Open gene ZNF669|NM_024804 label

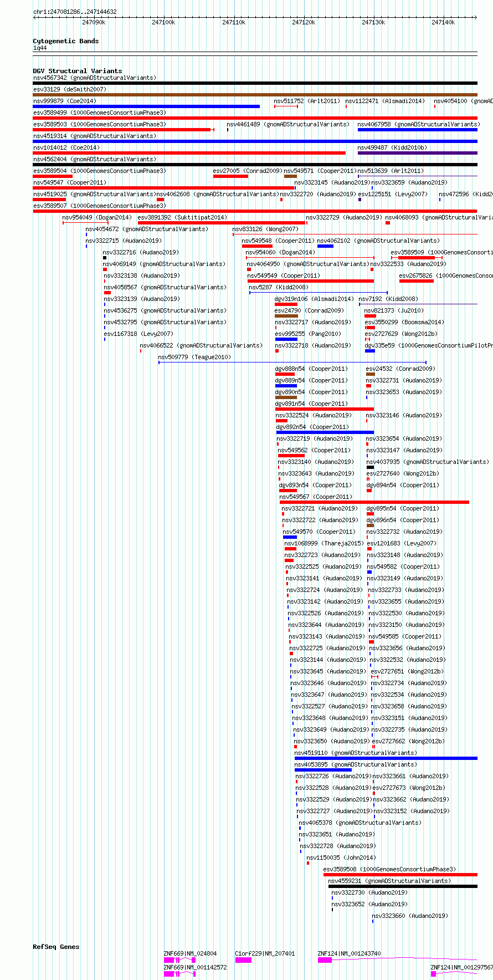coord(191,953)
